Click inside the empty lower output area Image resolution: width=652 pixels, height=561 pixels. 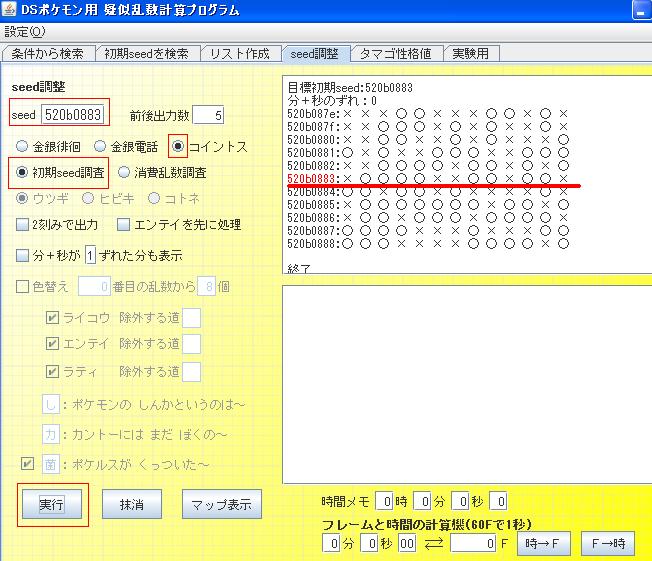point(467,385)
